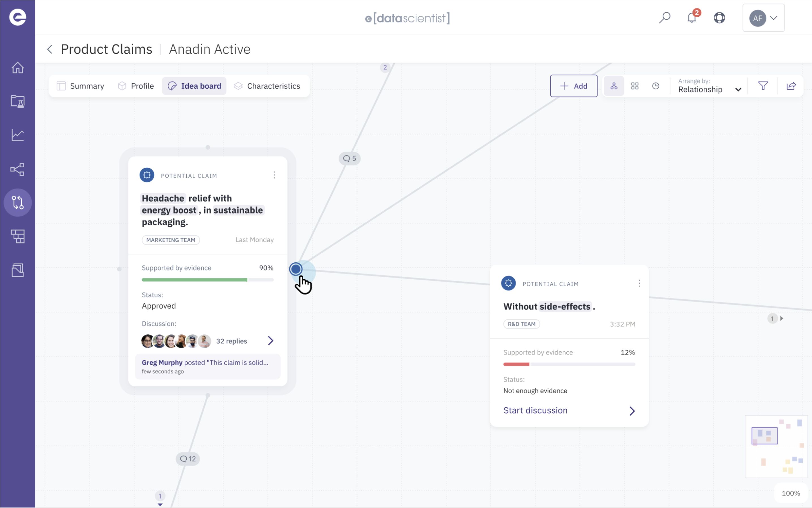Open the Summary tab
812x508 pixels.
80,86
